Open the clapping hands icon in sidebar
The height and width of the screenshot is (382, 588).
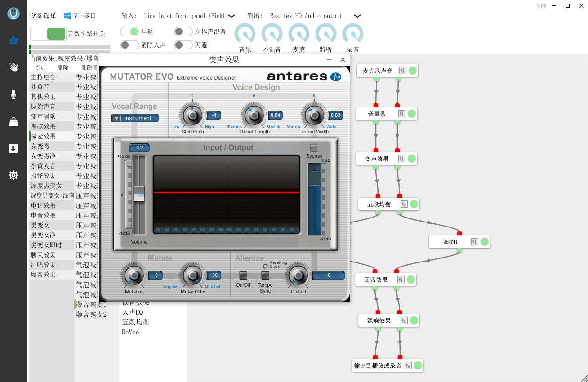pyautogui.click(x=13, y=67)
